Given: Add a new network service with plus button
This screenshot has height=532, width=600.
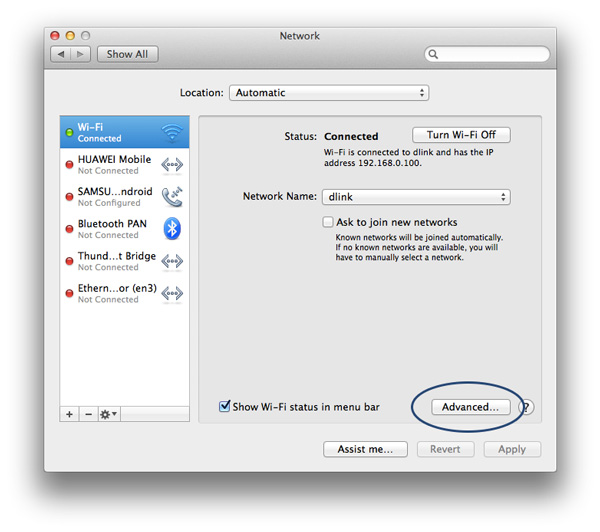Looking at the screenshot, I should [69, 414].
